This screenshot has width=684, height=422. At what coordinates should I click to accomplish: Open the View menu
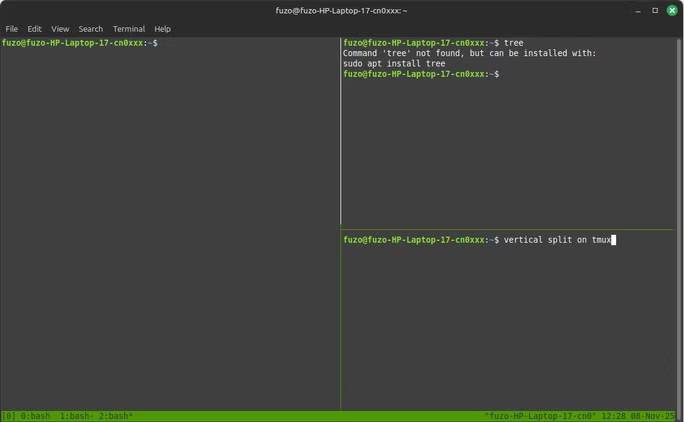coord(60,29)
